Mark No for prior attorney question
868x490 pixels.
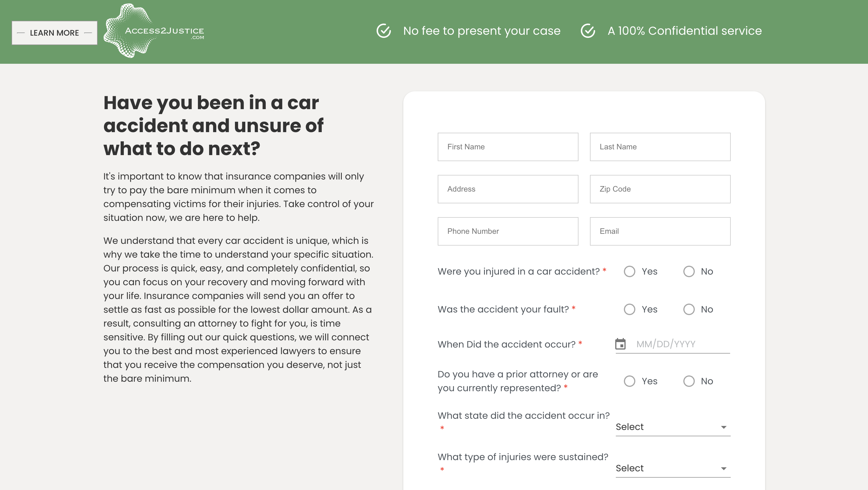point(689,381)
